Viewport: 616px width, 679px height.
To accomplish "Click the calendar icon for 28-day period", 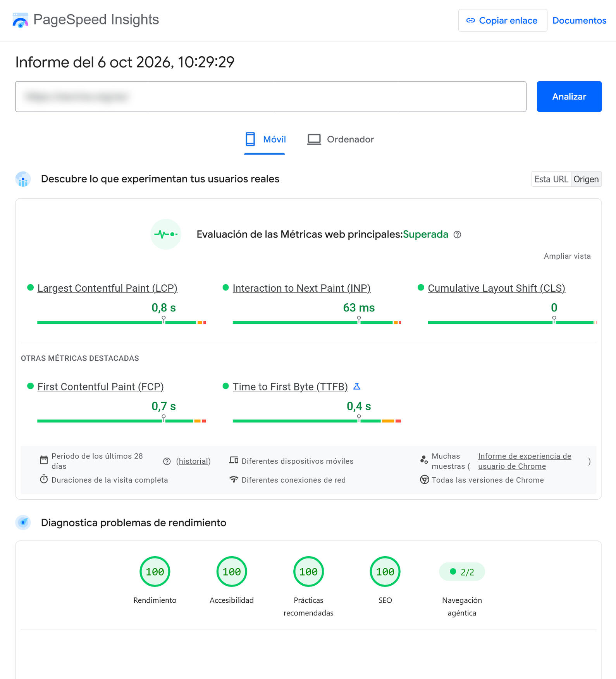I will click(x=44, y=460).
